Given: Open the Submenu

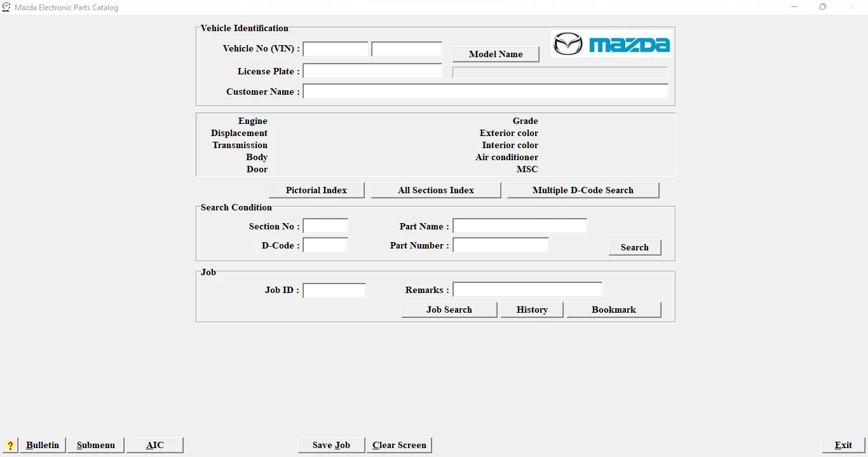Looking at the screenshot, I should [96, 446].
